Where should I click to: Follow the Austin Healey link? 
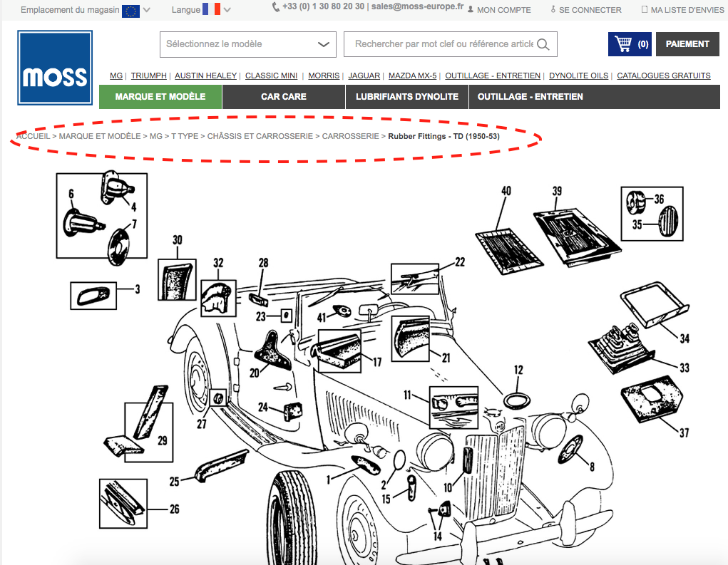click(x=205, y=76)
